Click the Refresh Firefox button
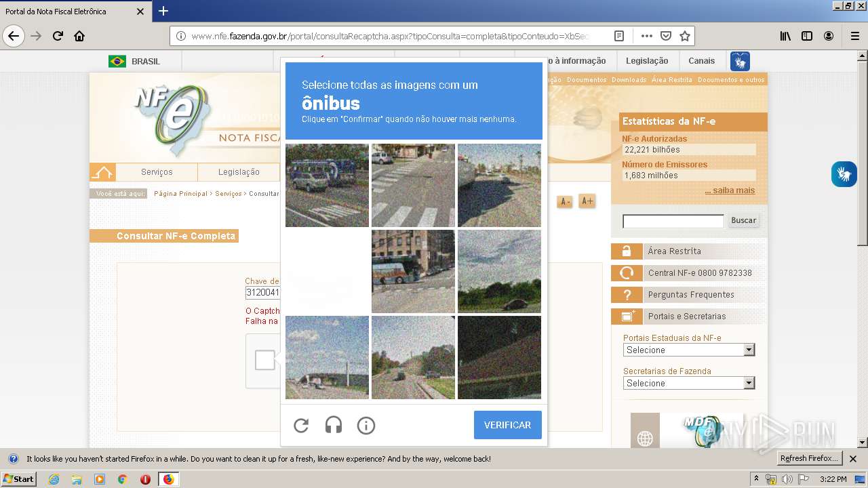This screenshot has height=488, width=868. 808,458
